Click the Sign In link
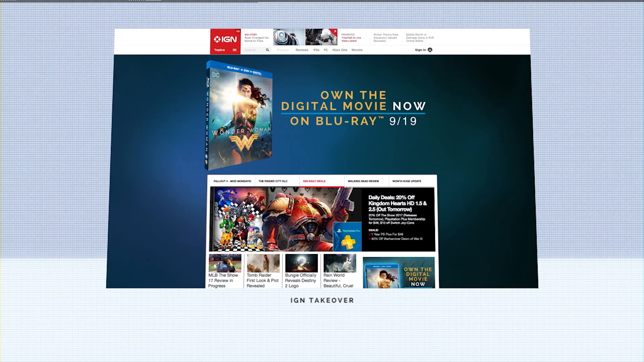Viewport: 644px width, 362px height. (420, 50)
